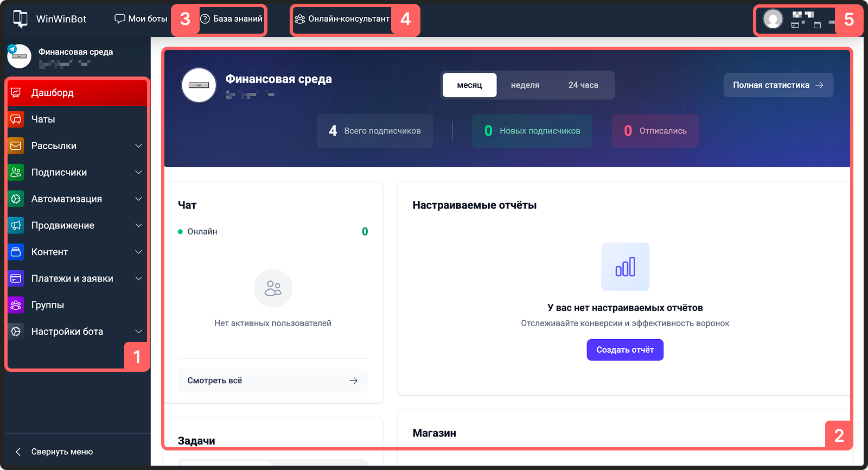Collapse sidebar with "Свернуть меню"
The height and width of the screenshot is (470, 868).
tap(54, 452)
